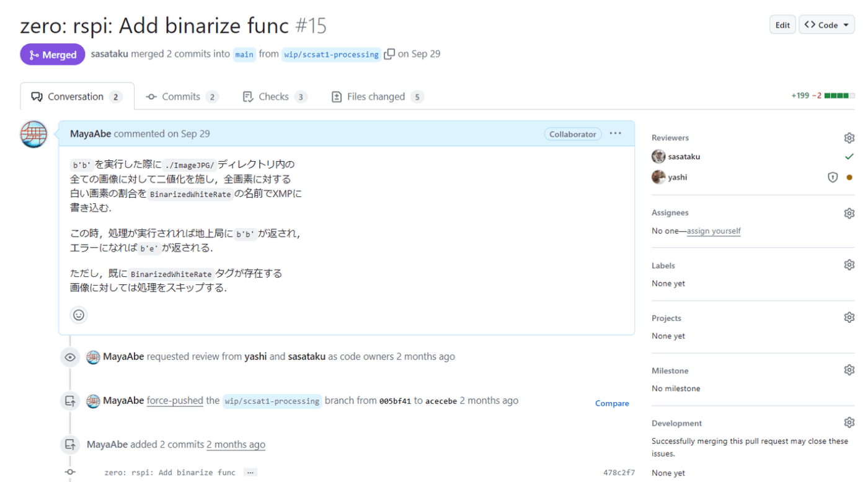Click sasataku's reviewer avatar
The width and height of the screenshot is (868, 482).
[658, 157]
